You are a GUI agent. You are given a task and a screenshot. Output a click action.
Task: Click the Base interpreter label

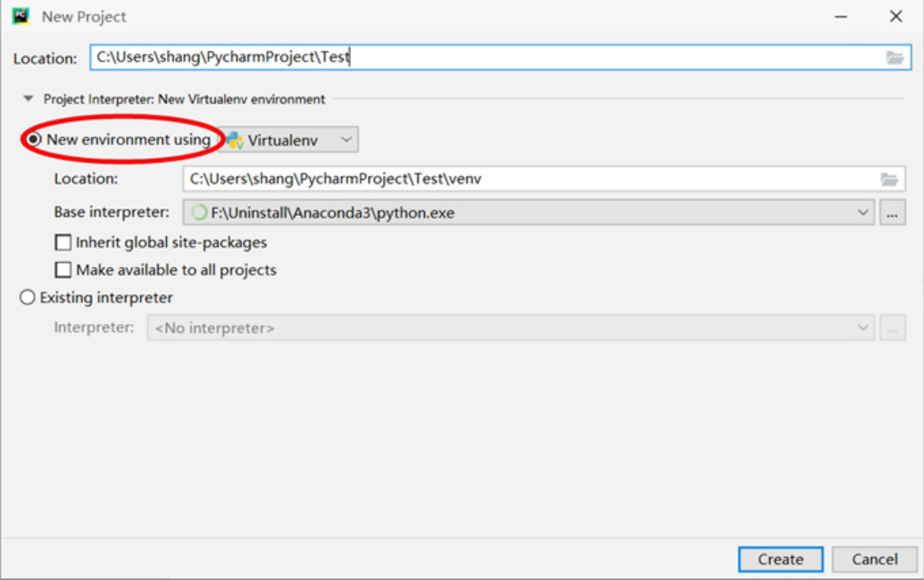pos(112,212)
